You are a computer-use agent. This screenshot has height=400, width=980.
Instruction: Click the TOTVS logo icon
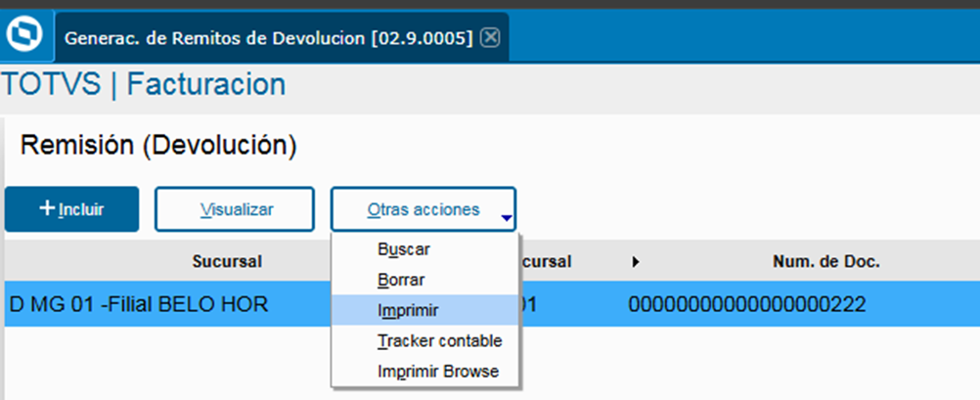pos(24,35)
